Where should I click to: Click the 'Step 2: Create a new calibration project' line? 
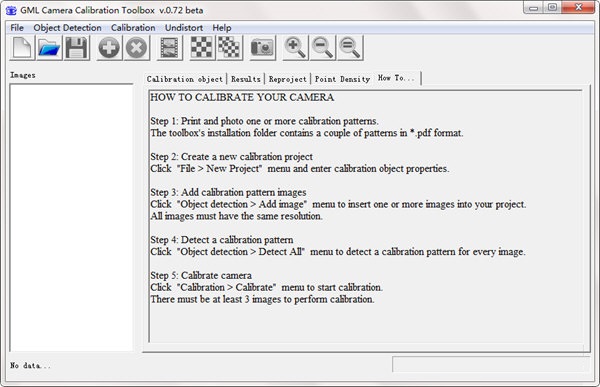[232, 157]
